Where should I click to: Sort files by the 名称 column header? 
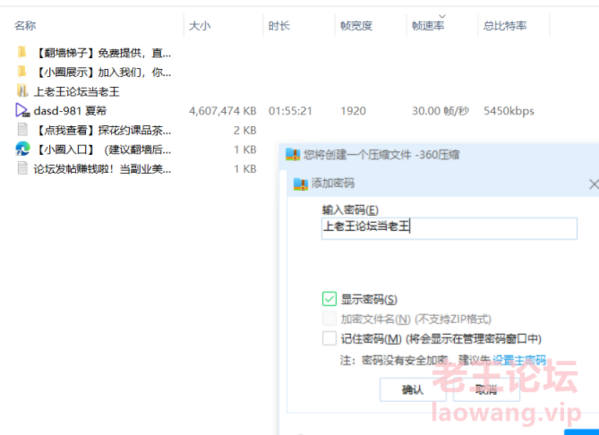tap(25, 26)
